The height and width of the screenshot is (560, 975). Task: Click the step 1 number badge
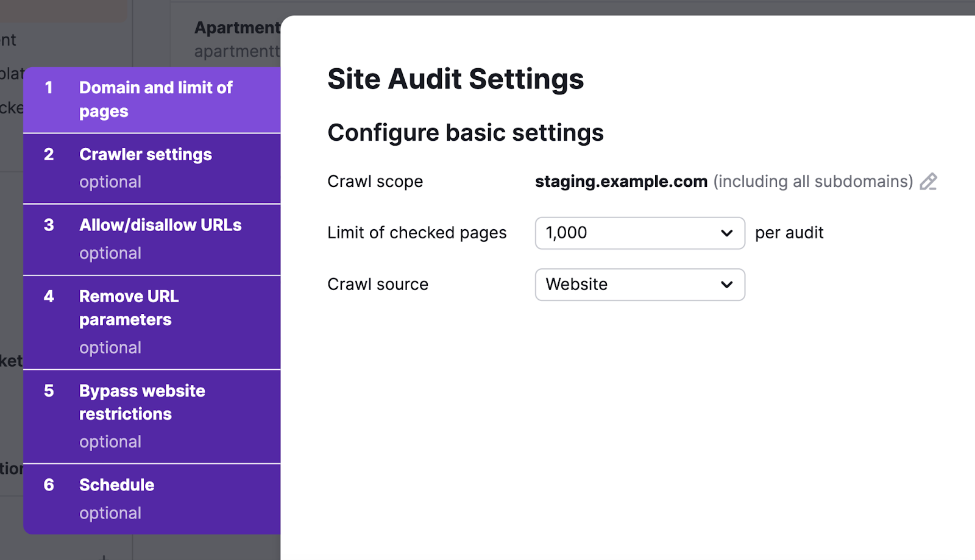click(49, 88)
